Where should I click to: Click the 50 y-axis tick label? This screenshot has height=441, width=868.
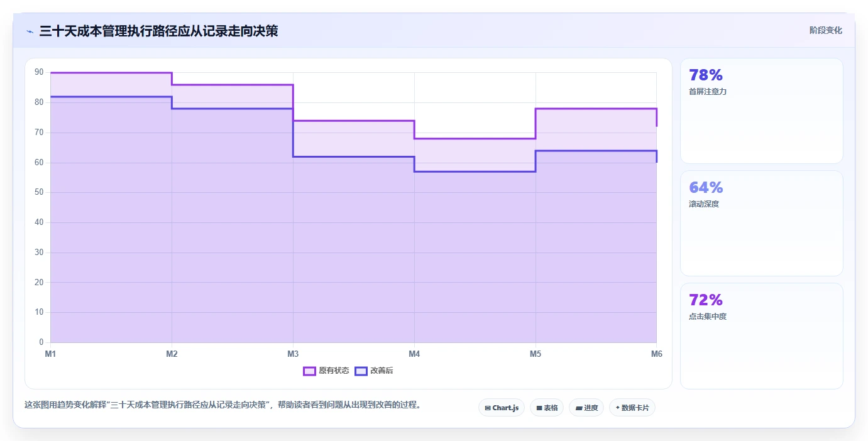[x=39, y=192]
